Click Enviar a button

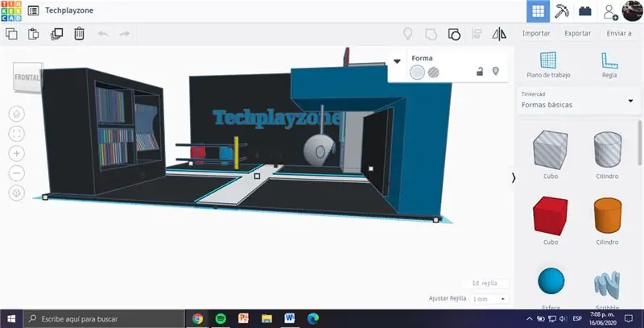tap(619, 33)
